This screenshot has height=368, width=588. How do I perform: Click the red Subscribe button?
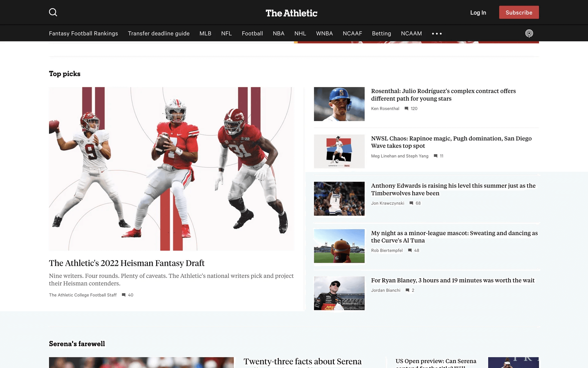(x=519, y=12)
